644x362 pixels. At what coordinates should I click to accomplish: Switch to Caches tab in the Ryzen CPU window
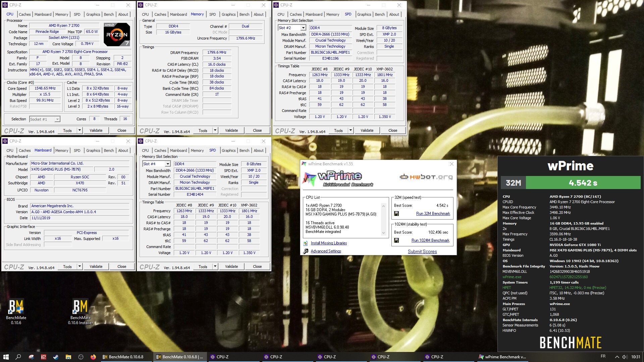[x=25, y=14]
